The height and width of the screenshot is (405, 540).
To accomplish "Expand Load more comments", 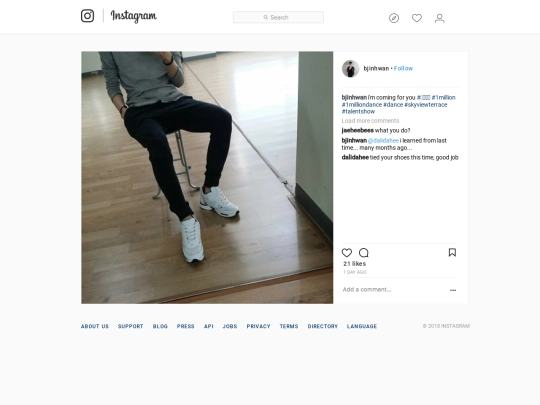I will click(x=370, y=121).
